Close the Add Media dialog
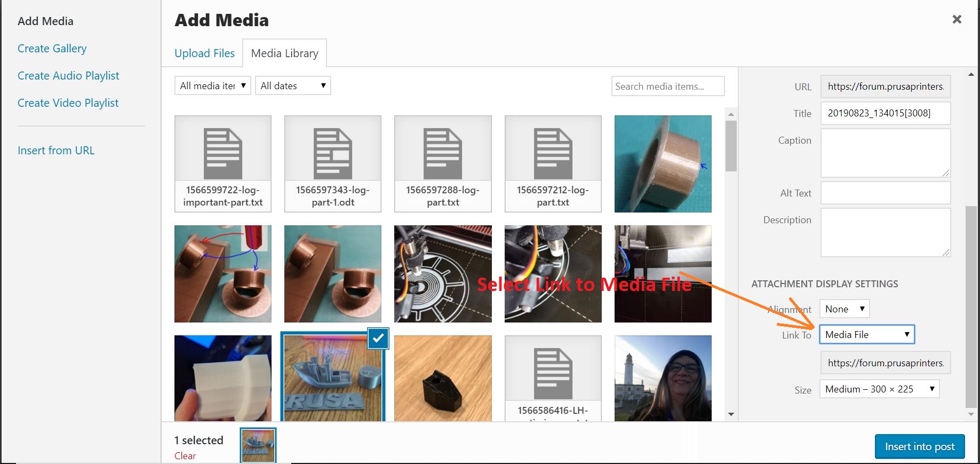Viewport: 980px width, 464px height. [957, 20]
